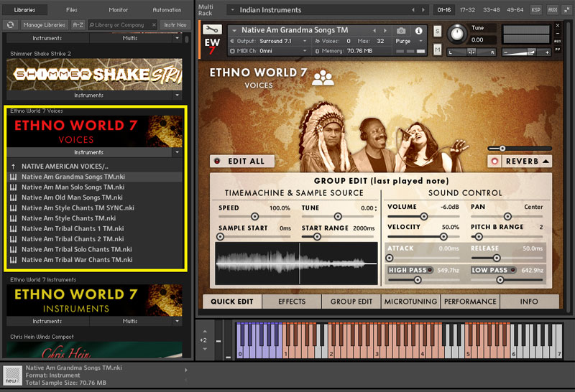This screenshot has height=392, width=575.
Task: Open the instrument info icon
Action: coord(418,30)
